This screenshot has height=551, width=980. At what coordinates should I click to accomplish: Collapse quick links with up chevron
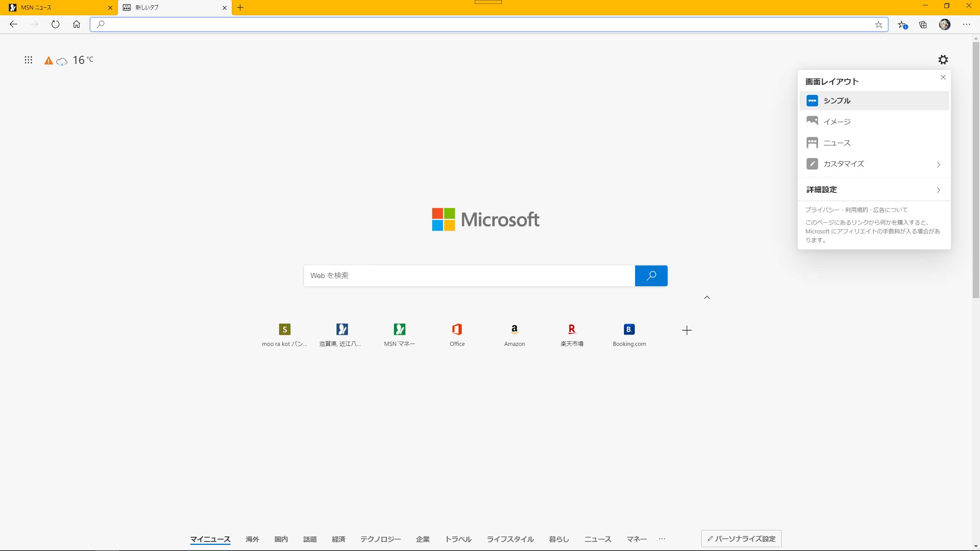(x=707, y=297)
